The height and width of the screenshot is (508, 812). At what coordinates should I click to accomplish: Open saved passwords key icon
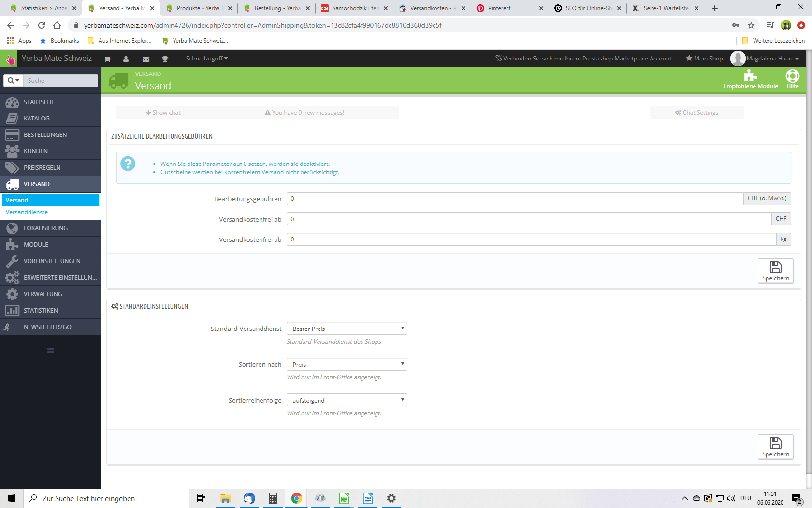click(x=736, y=25)
